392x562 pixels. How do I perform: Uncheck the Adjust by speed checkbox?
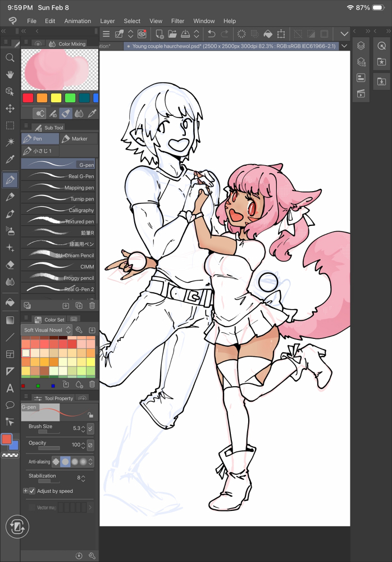pos(32,491)
